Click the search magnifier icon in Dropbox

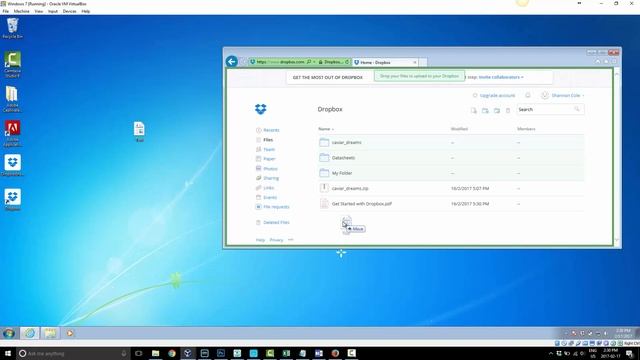[x=577, y=109]
